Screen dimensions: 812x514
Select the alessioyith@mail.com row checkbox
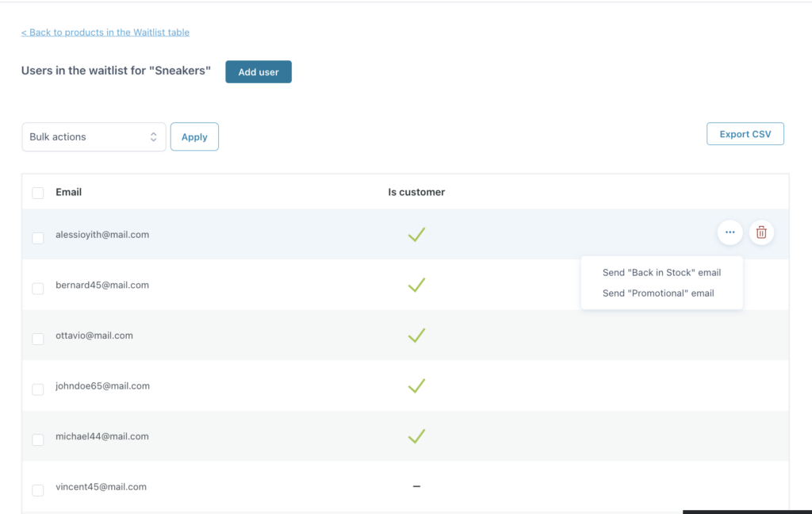[38, 238]
